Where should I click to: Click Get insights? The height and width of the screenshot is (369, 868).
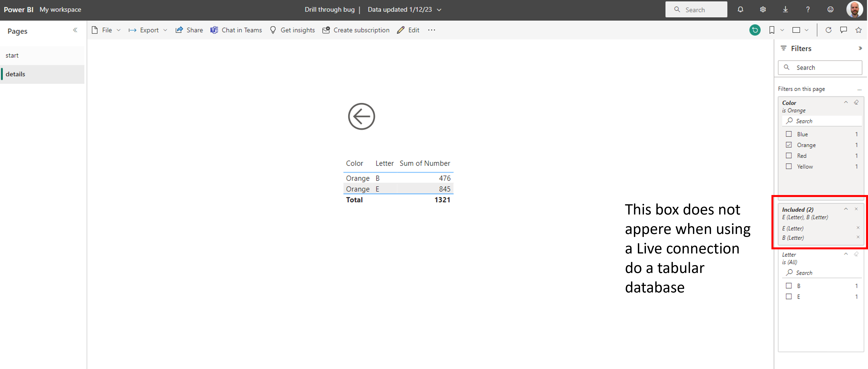[x=292, y=30]
